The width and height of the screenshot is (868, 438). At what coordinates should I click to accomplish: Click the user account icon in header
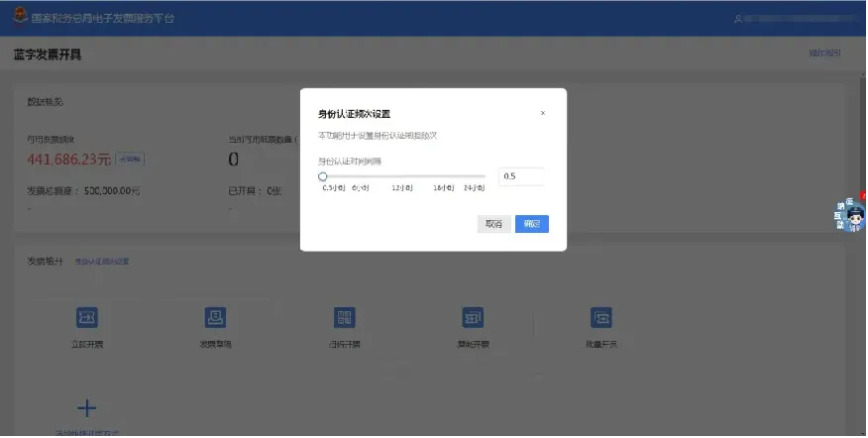coord(738,19)
